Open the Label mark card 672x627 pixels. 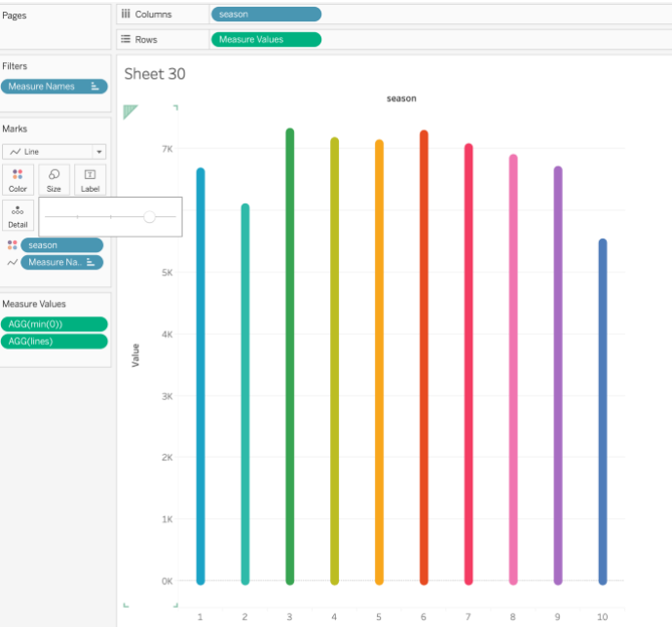90,180
